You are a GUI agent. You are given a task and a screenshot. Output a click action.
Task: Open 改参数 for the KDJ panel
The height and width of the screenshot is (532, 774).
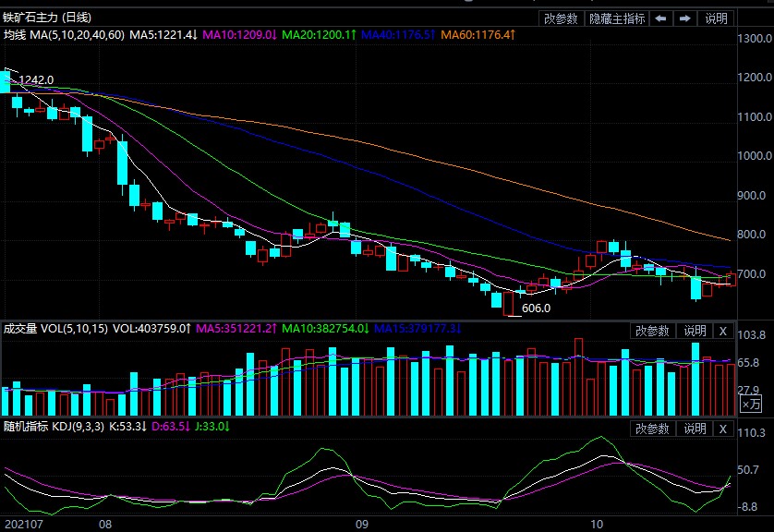click(x=652, y=429)
